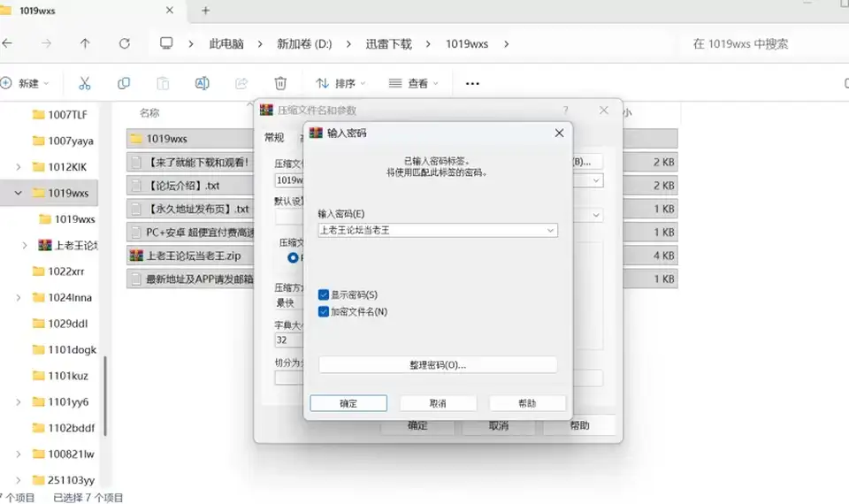Open the more options ellipsis menu
Screen dimensions: 849x504
click(472, 83)
